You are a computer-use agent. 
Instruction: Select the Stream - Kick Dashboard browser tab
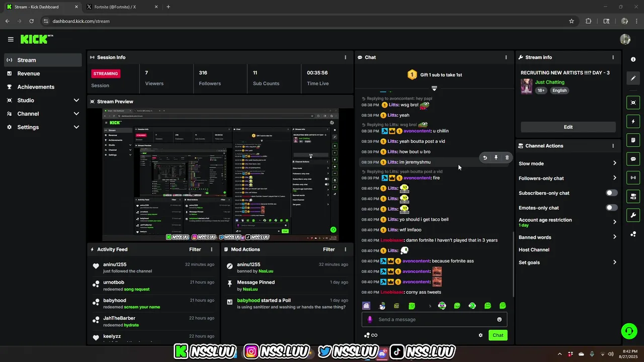(x=42, y=7)
